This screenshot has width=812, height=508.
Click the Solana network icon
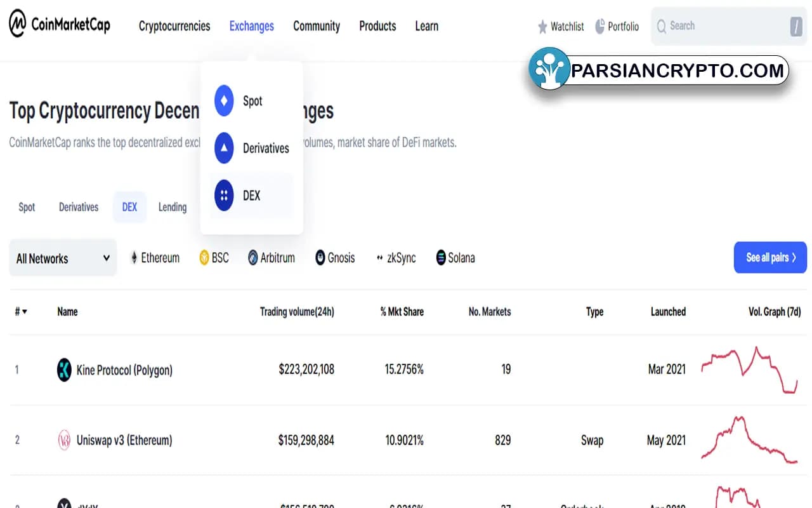click(x=441, y=258)
